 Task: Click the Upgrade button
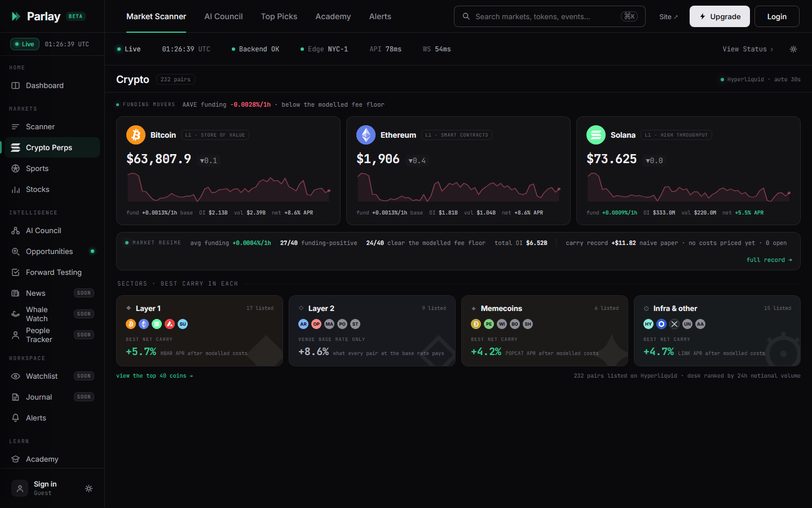tap(720, 16)
